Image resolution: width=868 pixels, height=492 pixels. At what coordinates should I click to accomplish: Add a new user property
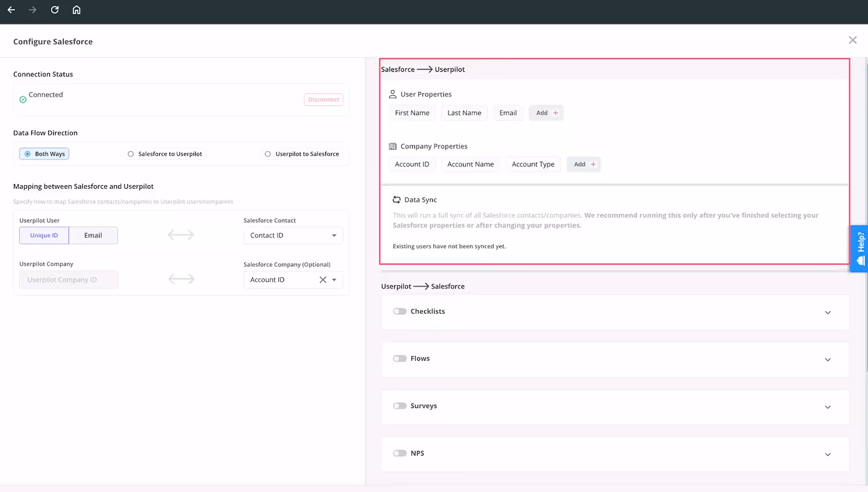[x=546, y=113]
